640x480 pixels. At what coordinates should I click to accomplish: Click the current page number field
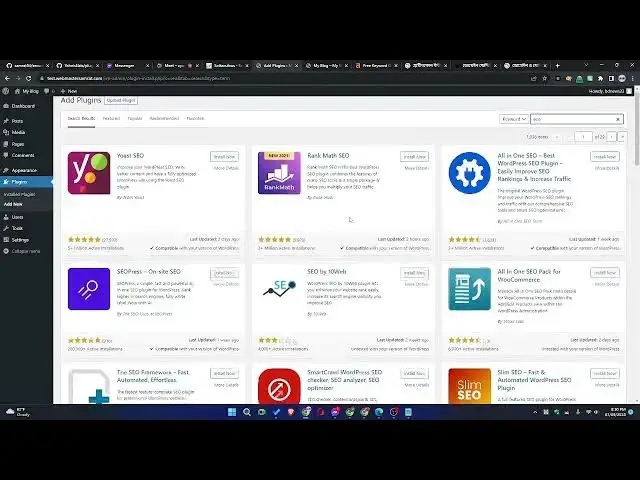click(583, 137)
